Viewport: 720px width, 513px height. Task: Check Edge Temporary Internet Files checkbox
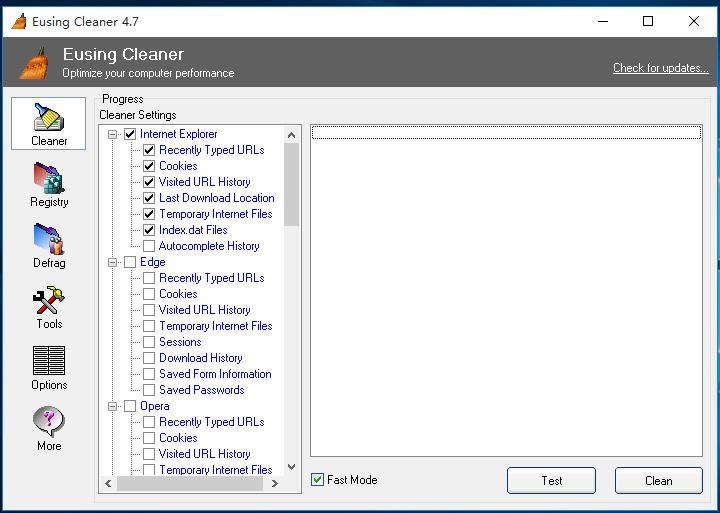coord(149,326)
